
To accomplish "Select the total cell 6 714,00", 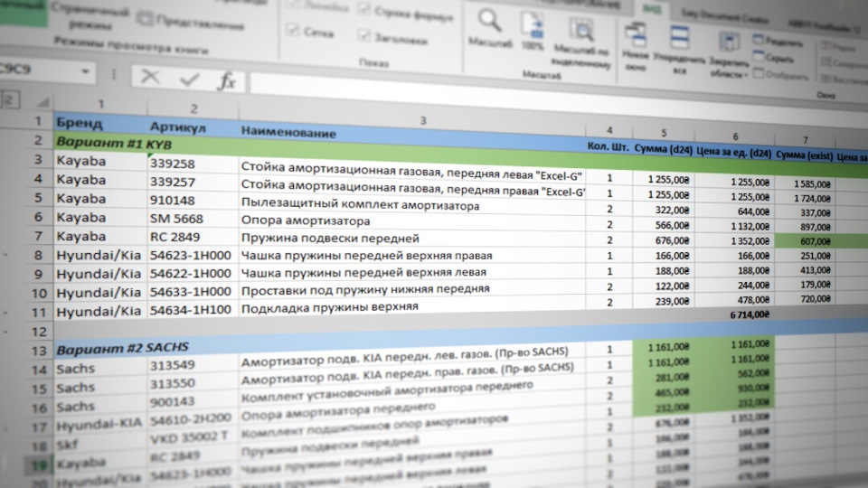I will point(734,314).
